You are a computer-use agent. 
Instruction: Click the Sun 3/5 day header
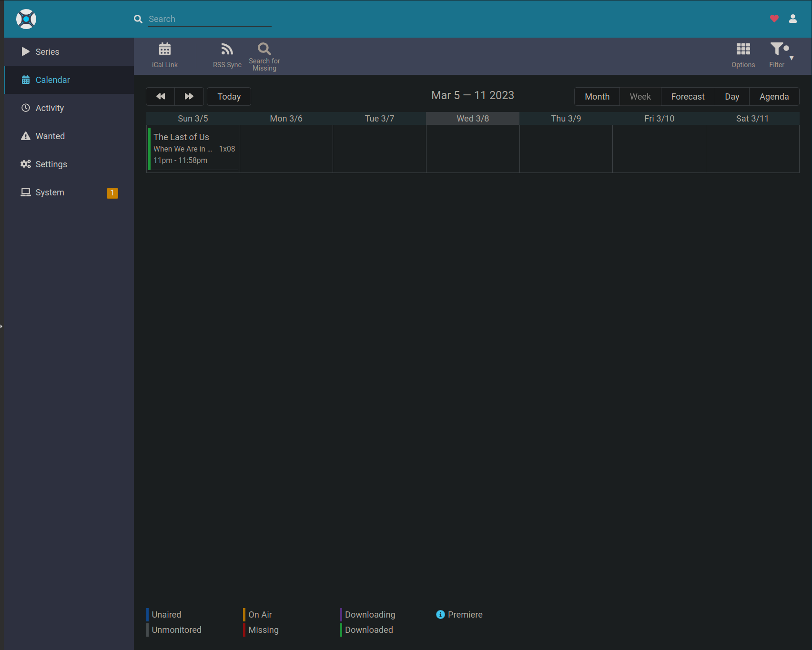(x=193, y=118)
